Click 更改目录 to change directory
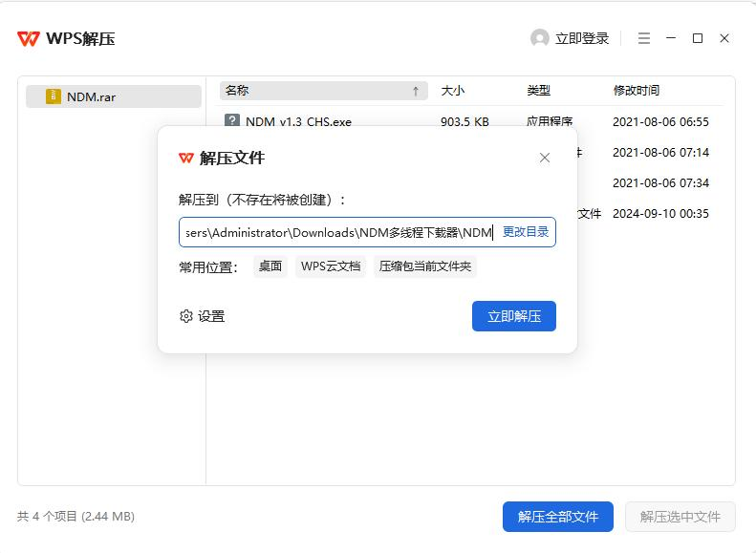Image resolution: width=756 pixels, height=553 pixels. pyautogui.click(x=526, y=232)
